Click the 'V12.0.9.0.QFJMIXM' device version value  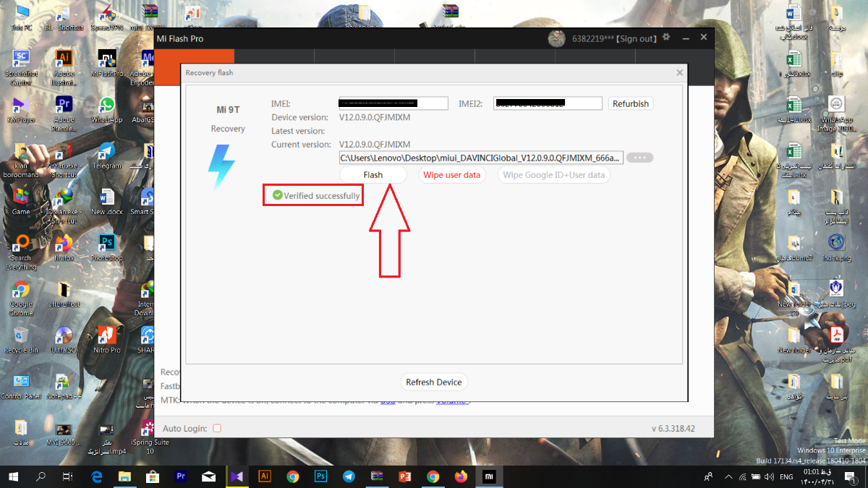point(375,117)
